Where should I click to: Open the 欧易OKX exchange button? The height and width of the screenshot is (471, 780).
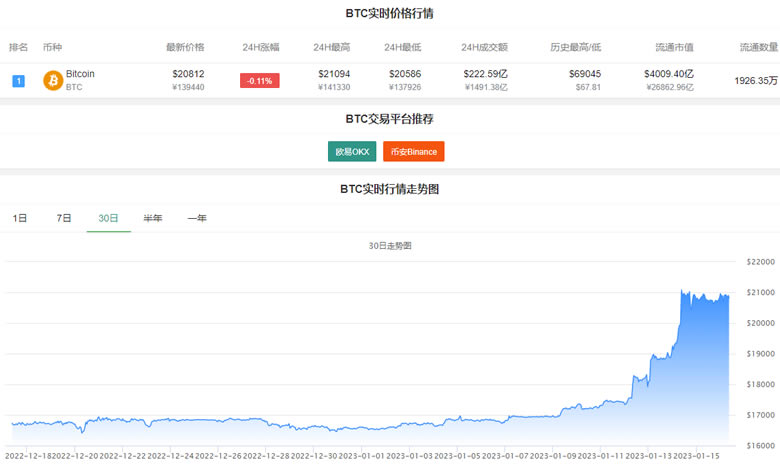click(352, 151)
